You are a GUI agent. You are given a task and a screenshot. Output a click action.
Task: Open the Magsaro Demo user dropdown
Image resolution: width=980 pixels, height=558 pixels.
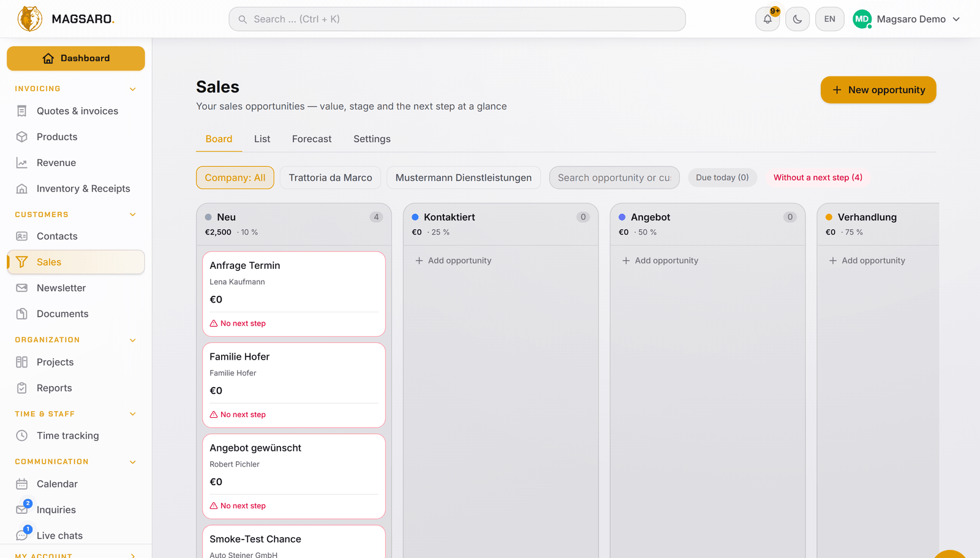(x=907, y=19)
